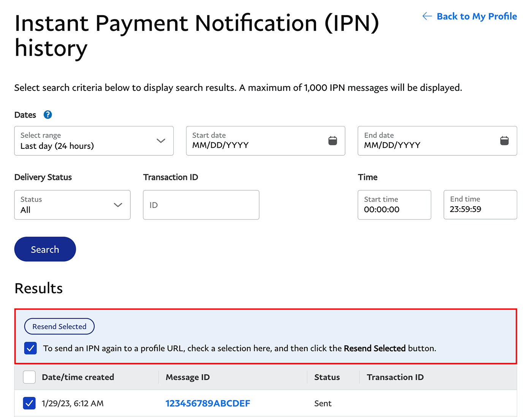Select the Start time field showing 00:00:00
This screenshot has height=417, width=532.
pos(394,205)
